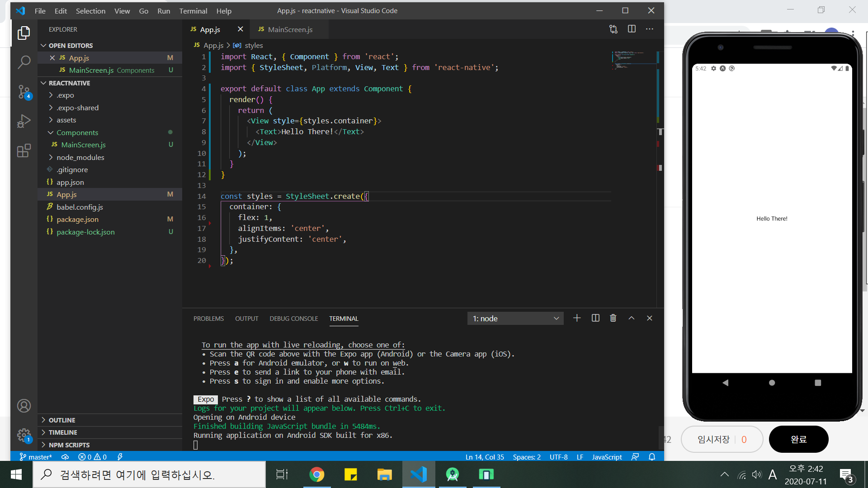Click the Open Changes compare icon

point(613,29)
